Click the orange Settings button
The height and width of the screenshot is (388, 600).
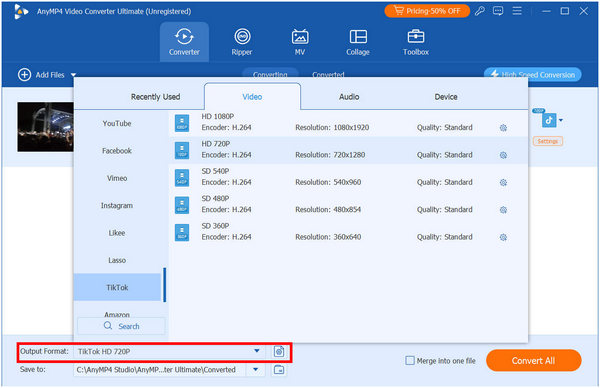coord(548,141)
